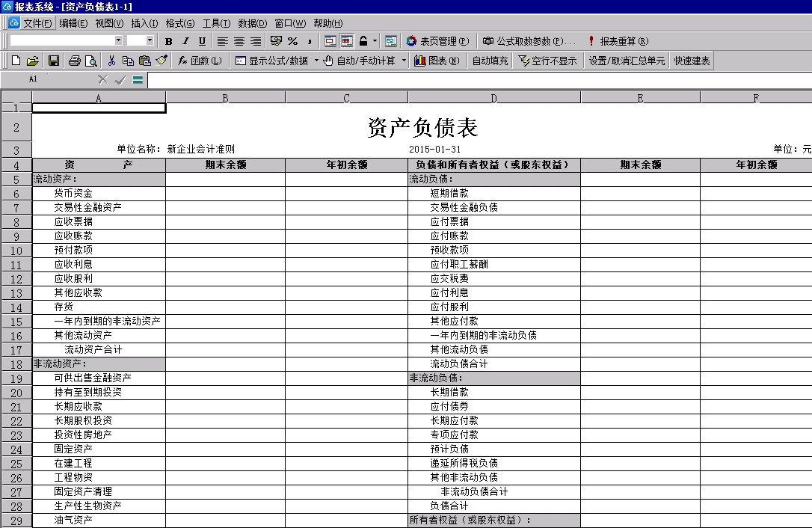Align cell text to the left
The height and width of the screenshot is (528, 812).
pos(222,41)
